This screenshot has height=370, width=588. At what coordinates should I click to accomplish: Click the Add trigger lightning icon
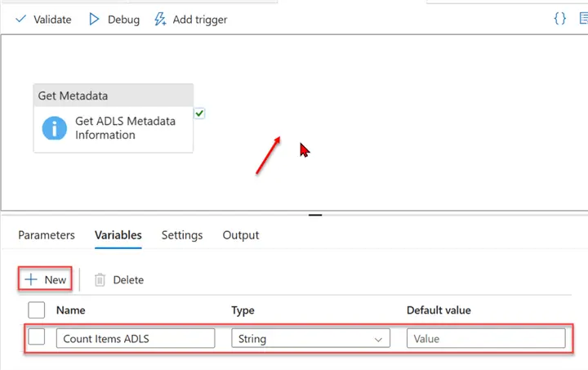coord(160,19)
